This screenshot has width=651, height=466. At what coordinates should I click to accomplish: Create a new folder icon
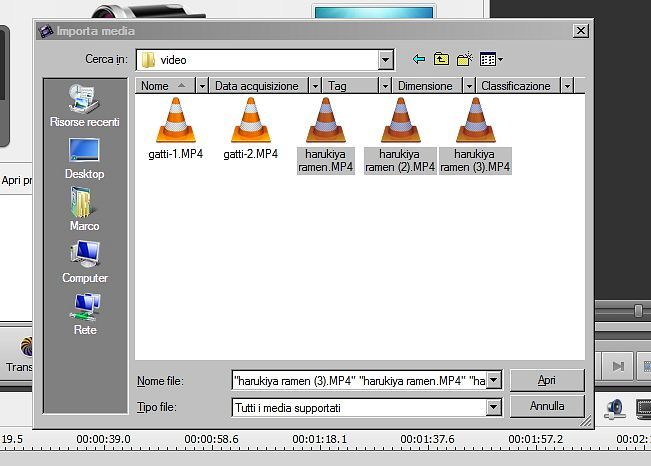click(465, 59)
